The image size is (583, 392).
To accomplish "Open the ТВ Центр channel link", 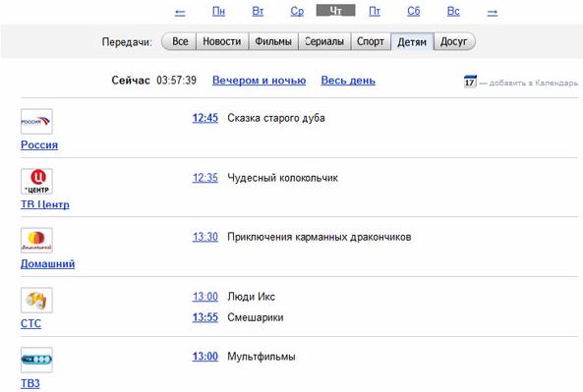I will pyautogui.click(x=45, y=204).
